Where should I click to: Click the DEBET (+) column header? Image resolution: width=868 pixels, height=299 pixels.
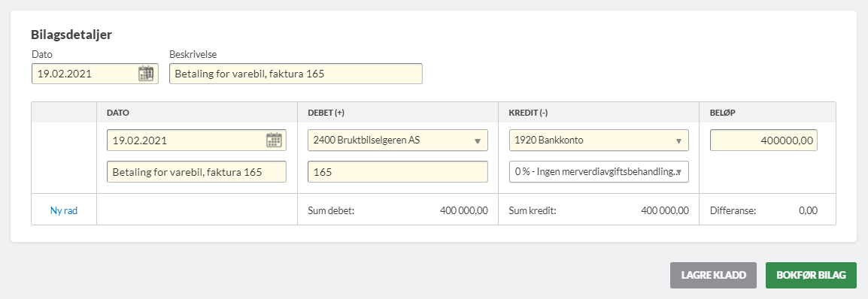pyautogui.click(x=326, y=113)
